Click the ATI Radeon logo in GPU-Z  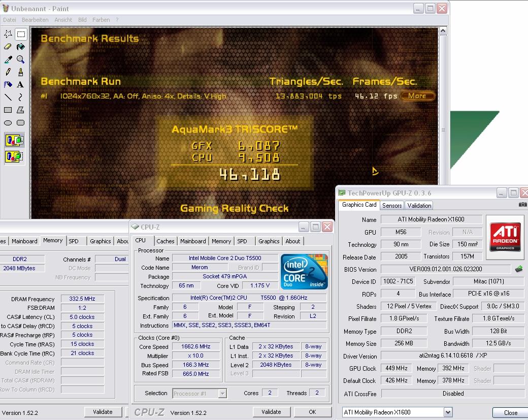(505, 237)
